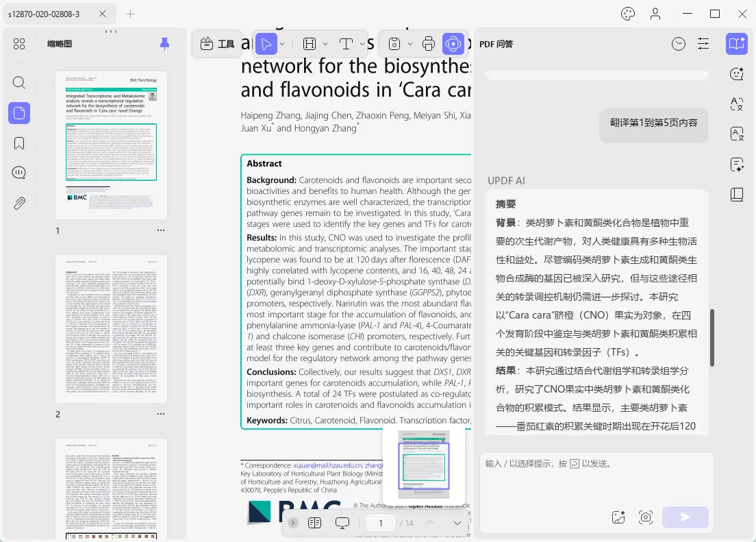
Task: Click the xujuan@mail.hzau.edu.cn email link
Action: 327,465
